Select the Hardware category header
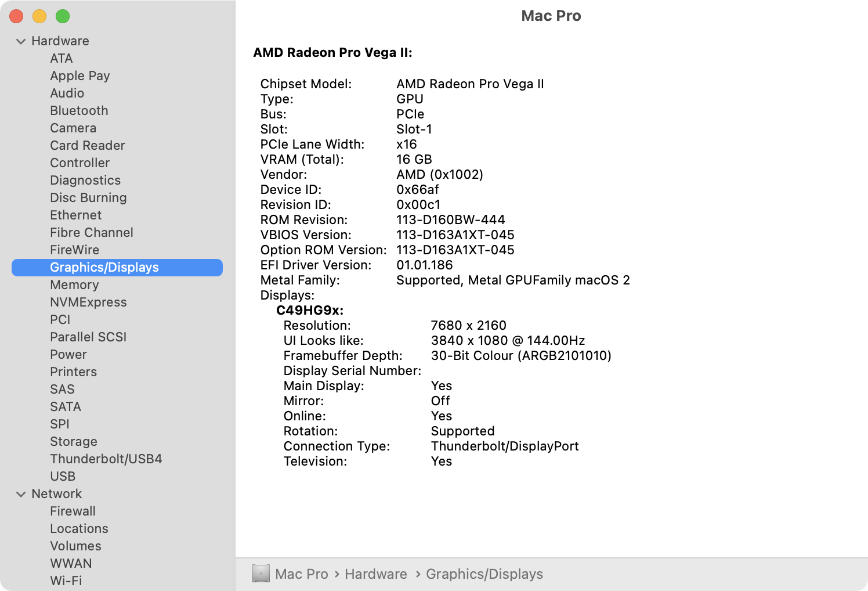Viewport: 868px width, 591px height. click(60, 41)
